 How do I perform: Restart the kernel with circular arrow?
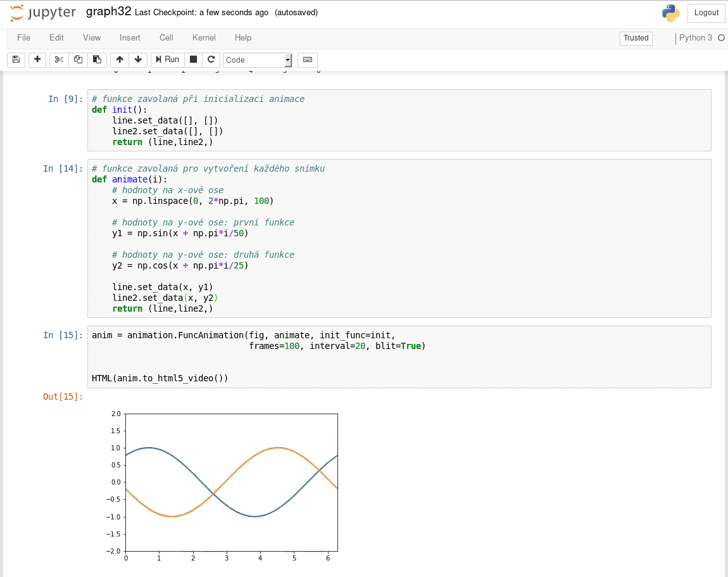pyautogui.click(x=211, y=60)
